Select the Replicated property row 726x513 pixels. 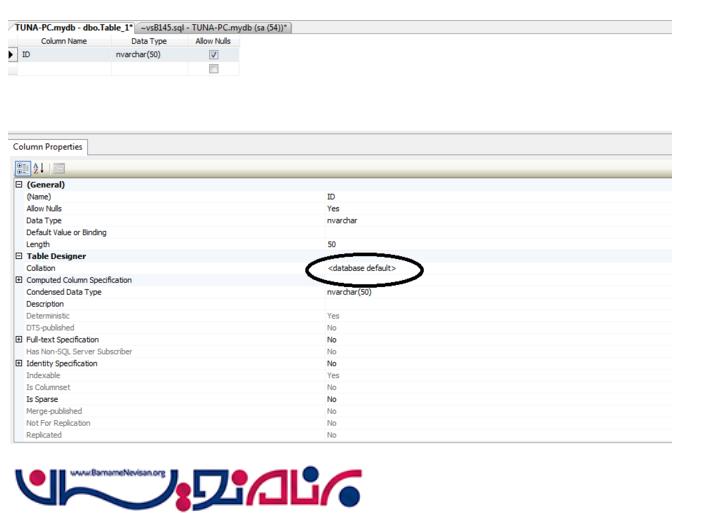coord(44,435)
